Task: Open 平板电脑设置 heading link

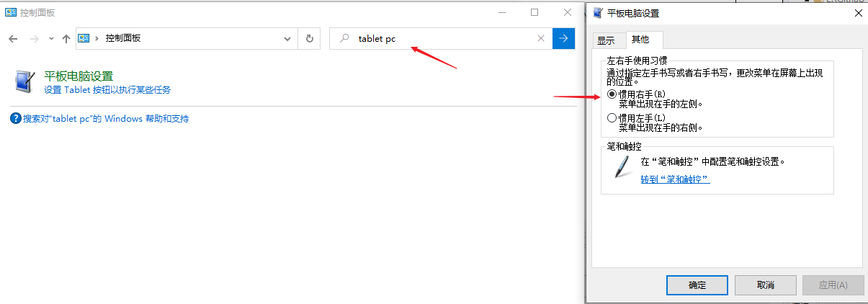Action: [x=79, y=76]
